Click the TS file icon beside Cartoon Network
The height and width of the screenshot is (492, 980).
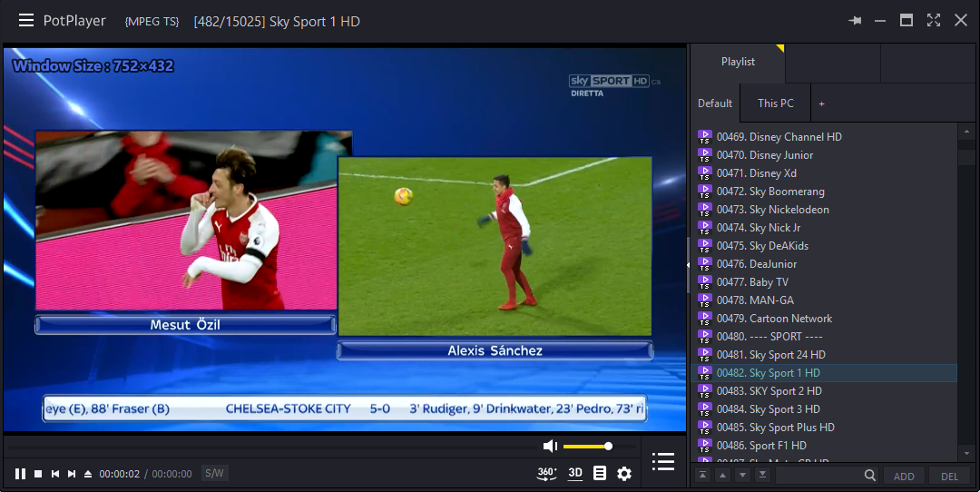(x=705, y=319)
